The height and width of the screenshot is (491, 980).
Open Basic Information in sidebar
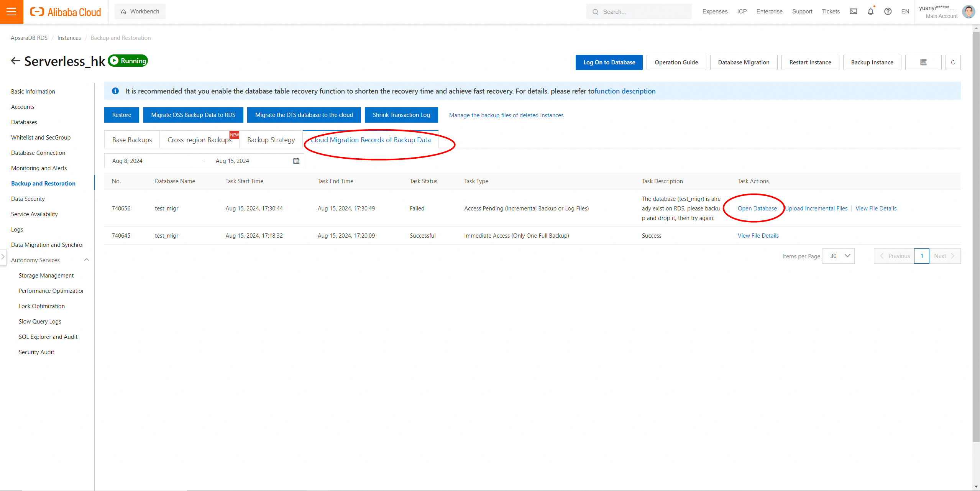point(33,92)
